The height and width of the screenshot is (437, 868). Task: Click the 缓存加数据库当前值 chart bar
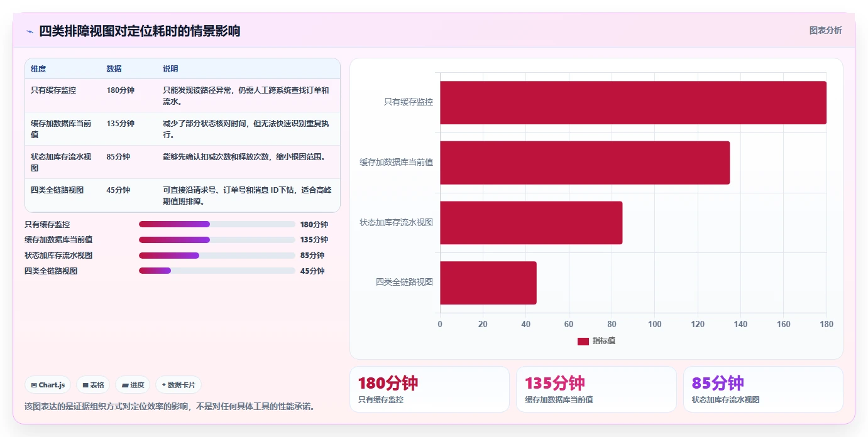585,163
